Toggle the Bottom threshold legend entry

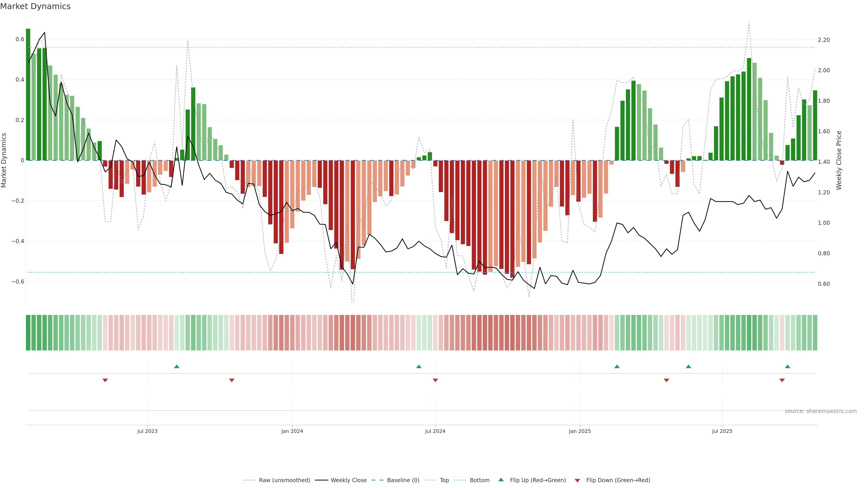click(479, 480)
